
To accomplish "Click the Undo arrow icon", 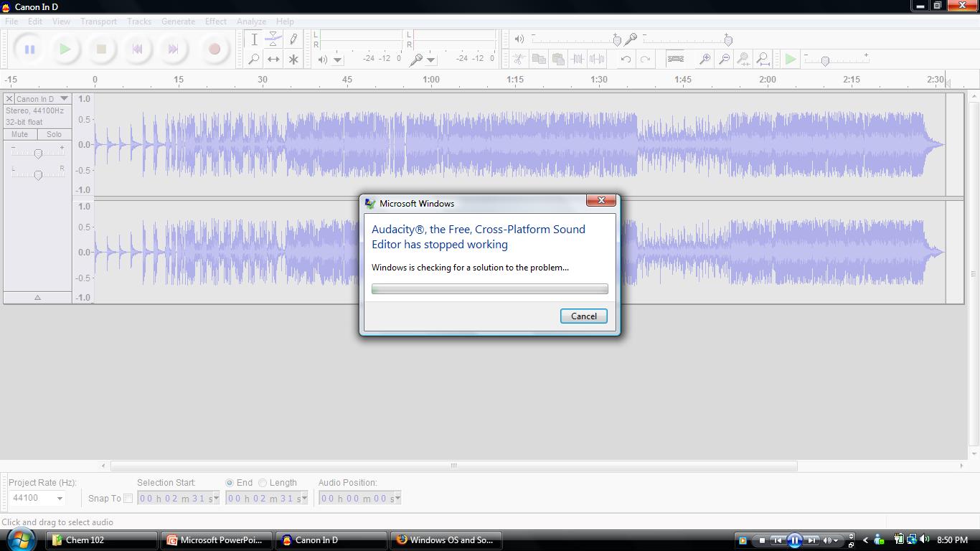I will coord(626,59).
